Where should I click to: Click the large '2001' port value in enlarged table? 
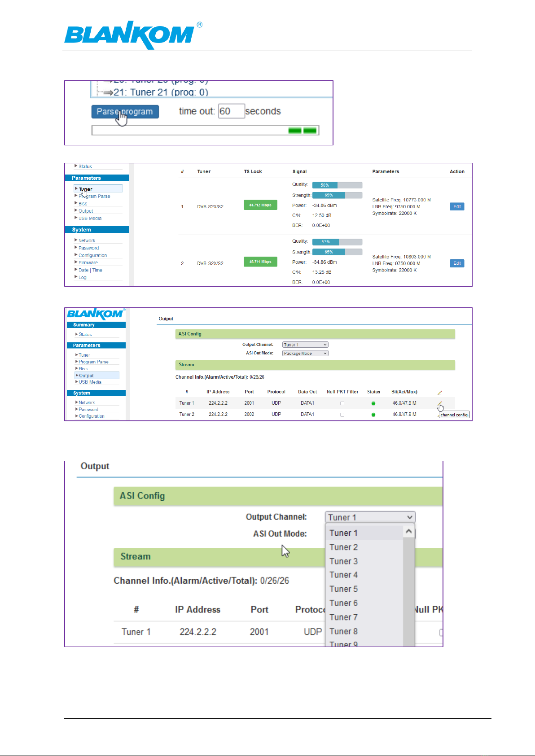point(259,632)
